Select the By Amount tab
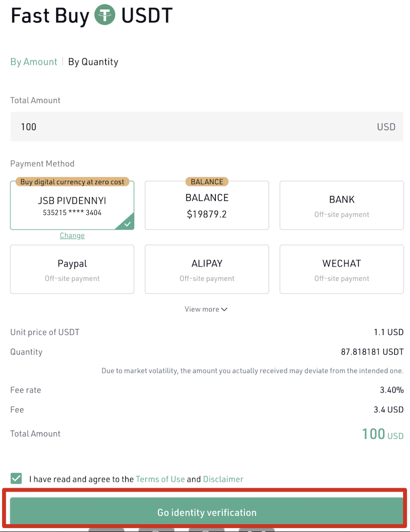The width and height of the screenshot is (410, 532). coord(34,62)
